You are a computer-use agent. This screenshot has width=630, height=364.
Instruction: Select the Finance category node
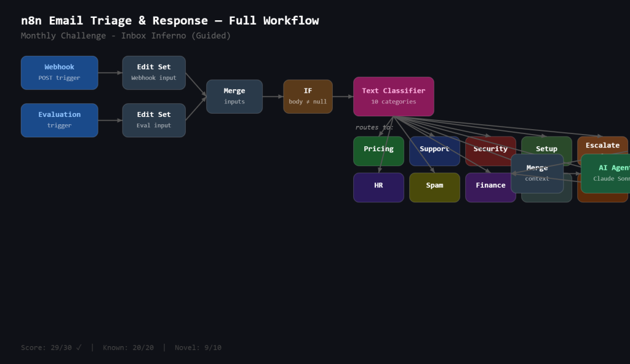pyautogui.click(x=490, y=188)
